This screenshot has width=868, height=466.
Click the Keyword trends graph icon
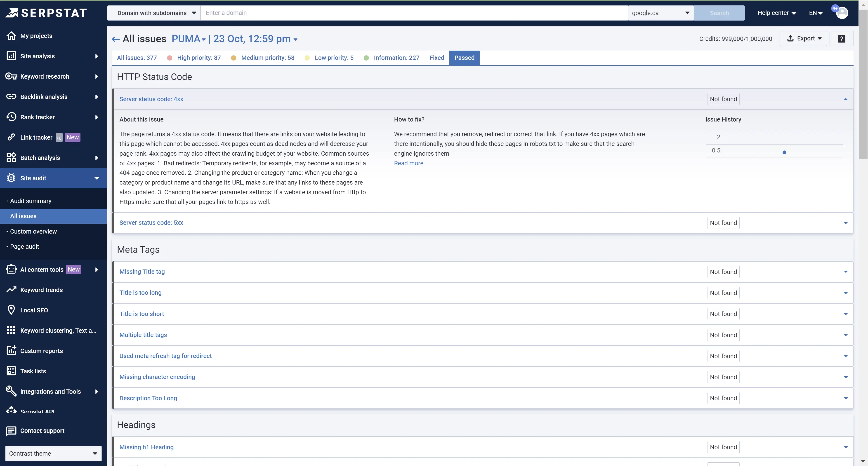tap(11, 290)
